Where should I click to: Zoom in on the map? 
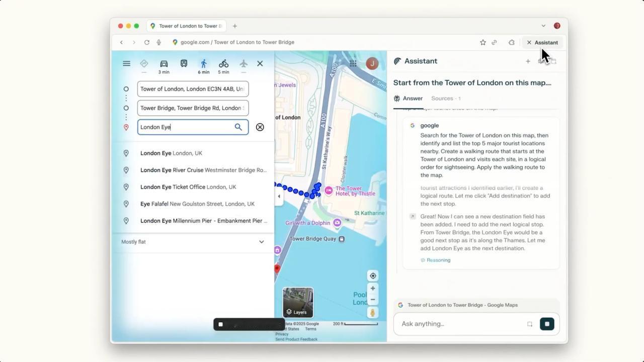tap(373, 289)
